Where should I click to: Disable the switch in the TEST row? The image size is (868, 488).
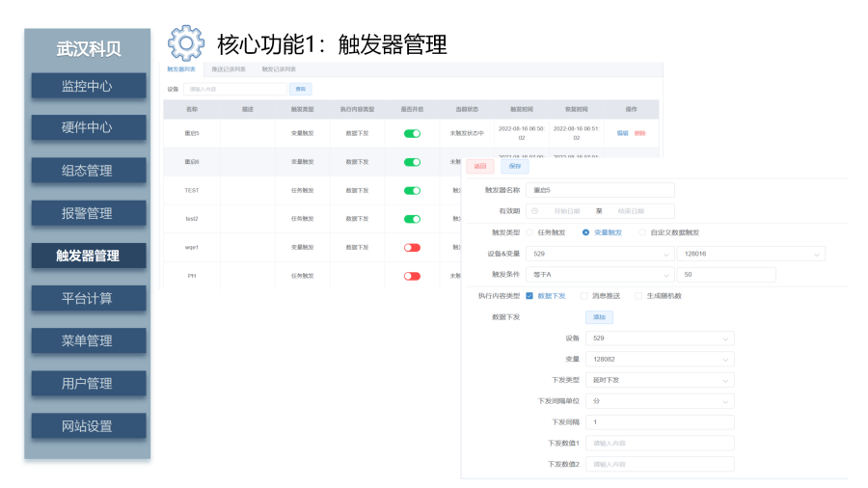pyautogui.click(x=412, y=190)
